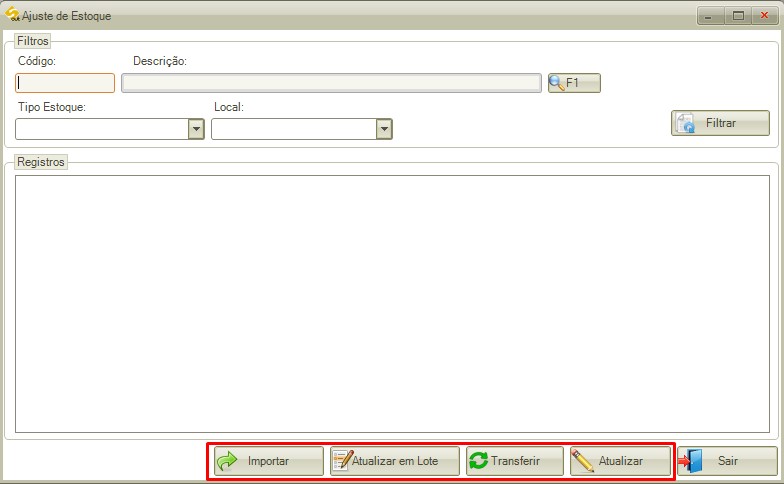Minimize the Ajuste de Estoque window
Image resolution: width=784 pixels, height=484 pixels.
tap(708, 16)
